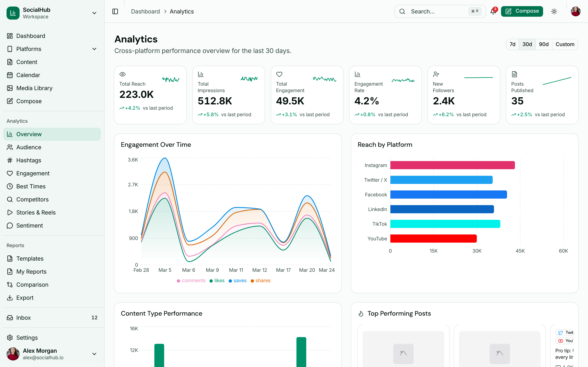Click the Export report icon
Image resolution: width=588 pixels, height=367 pixels.
tap(10, 298)
